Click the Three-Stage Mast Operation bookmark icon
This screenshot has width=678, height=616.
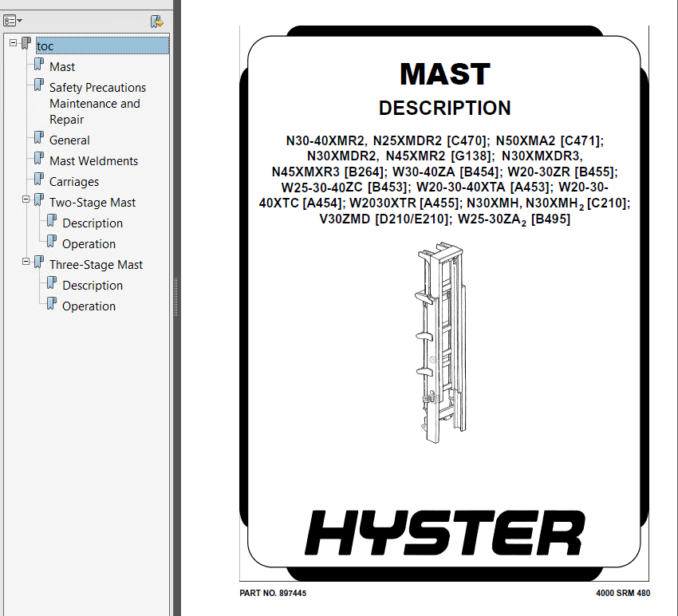tap(52, 304)
